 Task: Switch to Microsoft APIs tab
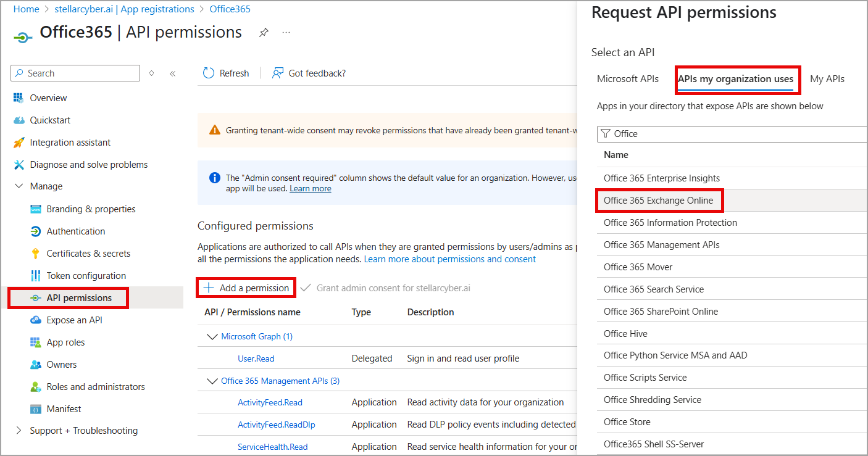627,79
